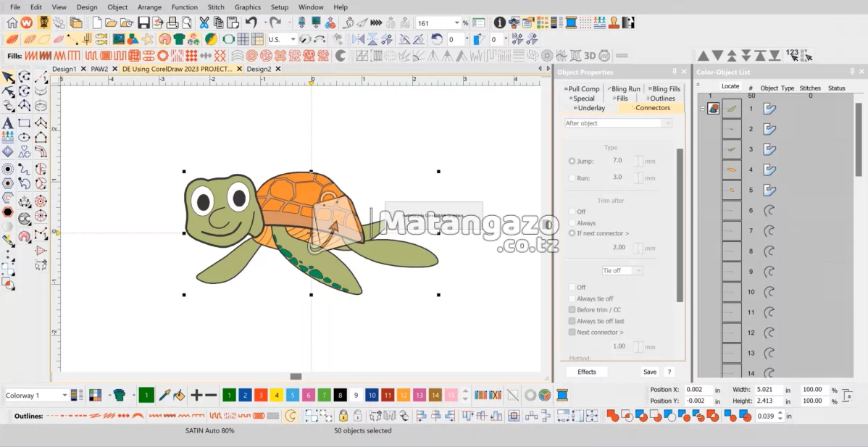868x447 pixels.
Task: Open the Print document icon
Action: tap(172, 22)
